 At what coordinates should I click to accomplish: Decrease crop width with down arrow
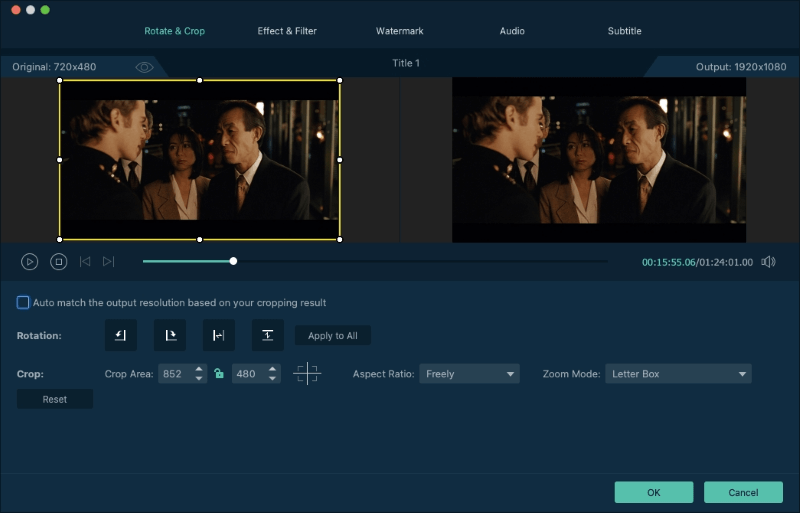pos(199,379)
